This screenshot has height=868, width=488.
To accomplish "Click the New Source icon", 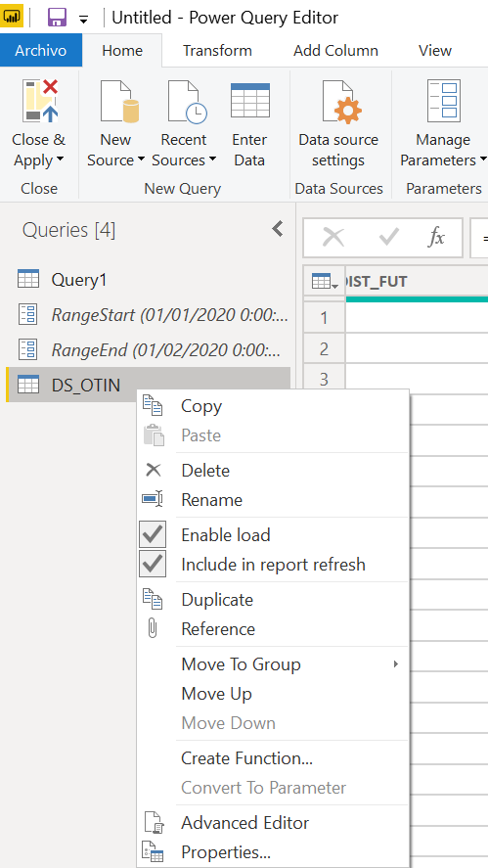I will tap(118, 101).
